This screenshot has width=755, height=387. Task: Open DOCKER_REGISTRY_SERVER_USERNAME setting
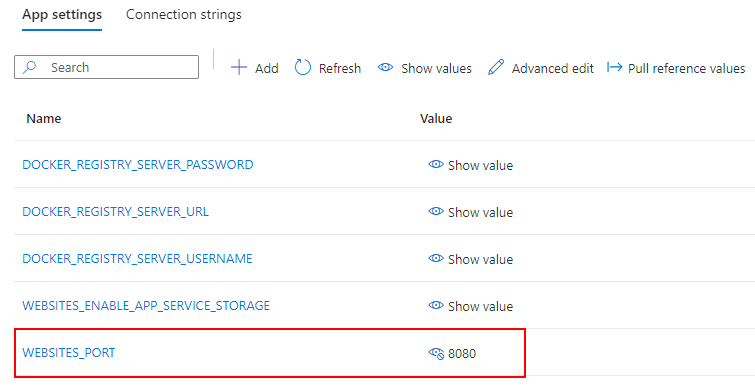click(137, 258)
